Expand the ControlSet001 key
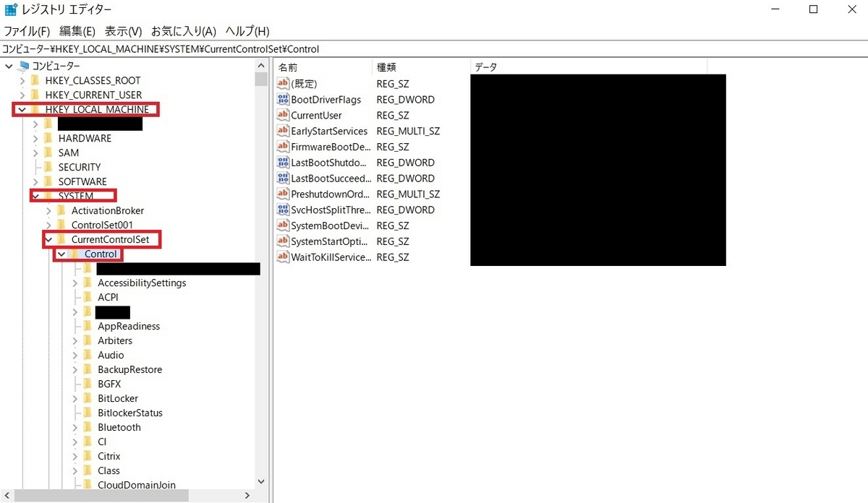Viewport: 868px width, 503px height. pyautogui.click(x=48, y=225)
